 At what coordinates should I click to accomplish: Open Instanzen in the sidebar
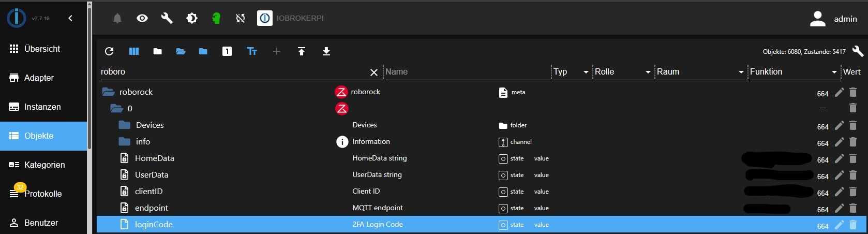point(42,107)
